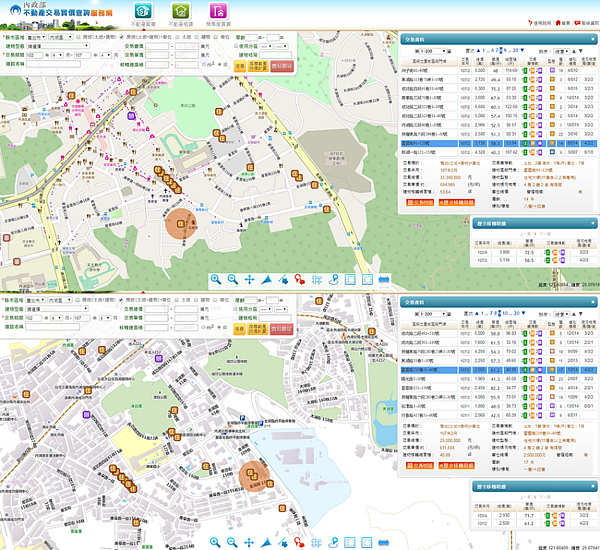Check the 車位 checkbox in upper search form
600x550 pixels.
(215, 37)
